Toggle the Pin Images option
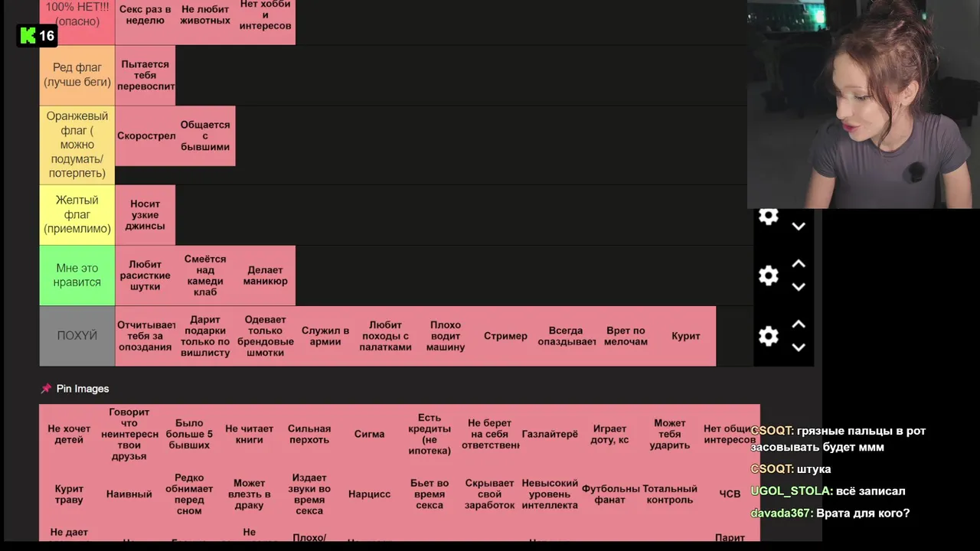Image resolution: width=980 pixels, height=551 pixels. tap(75, 389)
